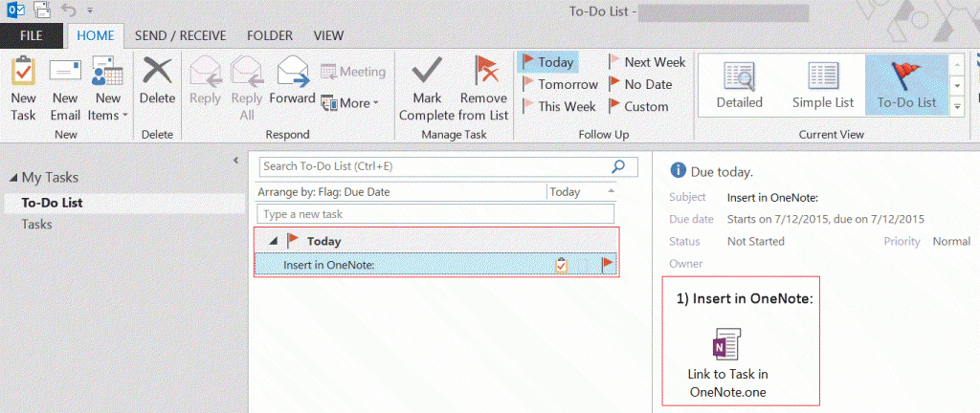Screen dimensions: 980x413
Task: Click Arrange by: Flag: Due Date header
Action: (323, 192)
